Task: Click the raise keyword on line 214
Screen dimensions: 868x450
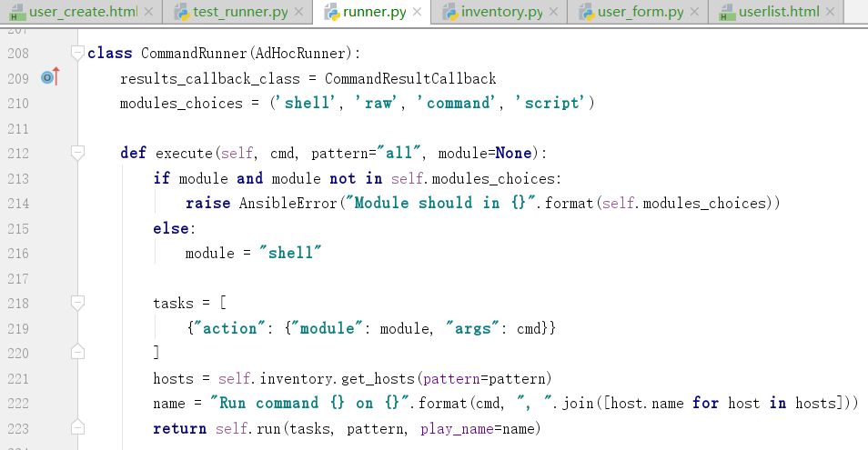Action: [x=208, y=204]
